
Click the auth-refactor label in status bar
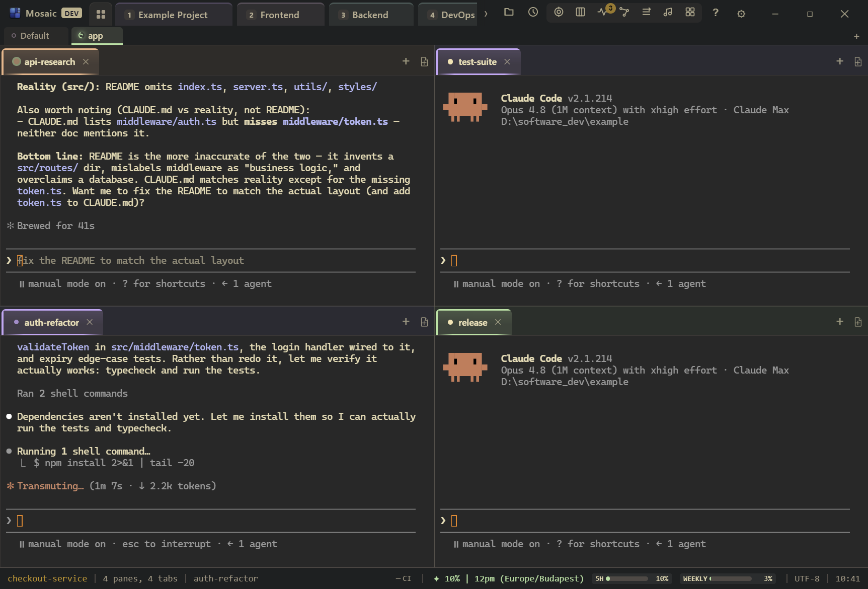[x=226, y=579]
